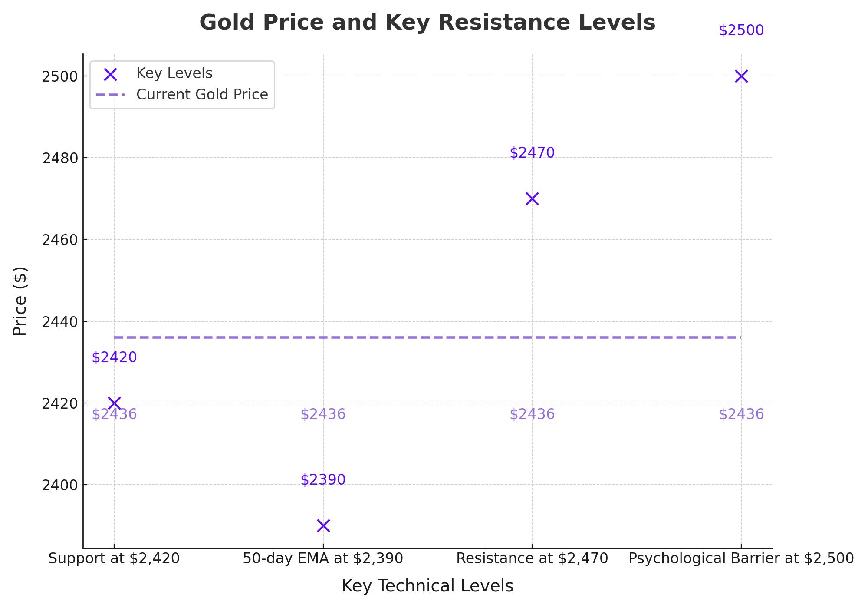Click the dashed Current Gold Price line
The image size is (868, 608).
pyautogui.click(x=427, y=337)
